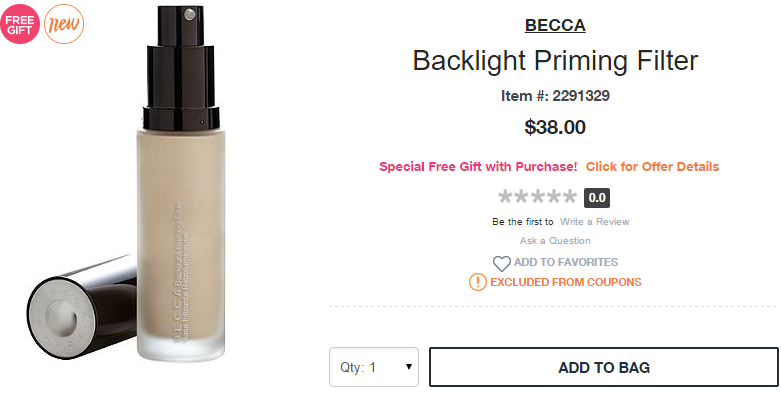Click the fifth gray rating star
The height and width of the screenshot is (399, 781).
point(569,197)
